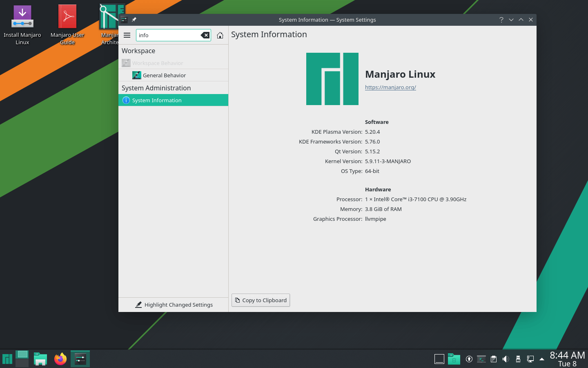The height and width of the screenshot is (368, 588).
Task: Toggle Highlight Changed Settings
Action: 173,305
